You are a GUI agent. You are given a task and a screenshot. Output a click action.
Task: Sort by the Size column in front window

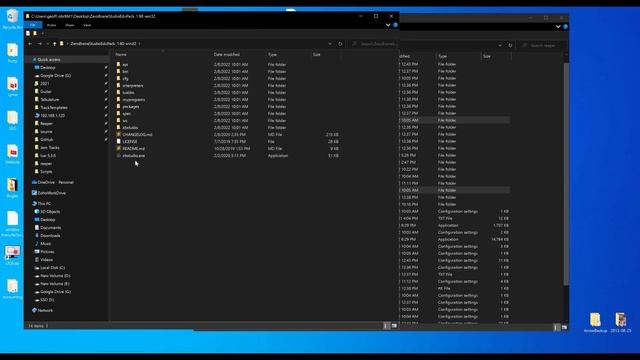click(x=317, y=54)
